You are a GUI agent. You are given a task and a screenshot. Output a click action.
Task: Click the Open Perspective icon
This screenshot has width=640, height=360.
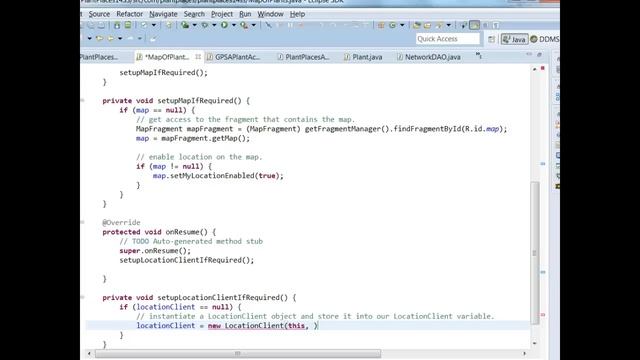[491, 39]
